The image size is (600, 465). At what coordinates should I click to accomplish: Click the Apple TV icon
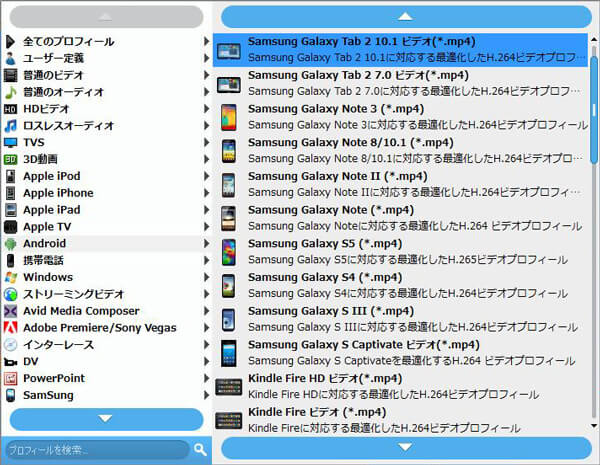[10, 227]
